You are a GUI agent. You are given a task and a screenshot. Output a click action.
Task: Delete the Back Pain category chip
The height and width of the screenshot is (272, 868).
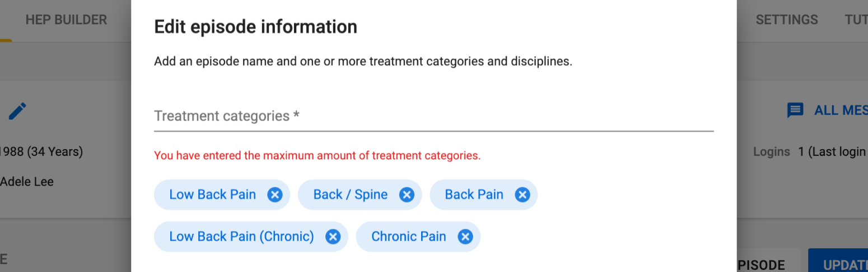[522, 195]
